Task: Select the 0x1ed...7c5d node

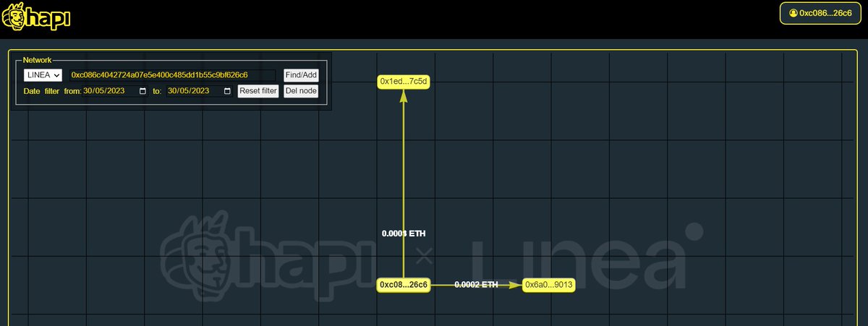Action: coord(404,82)
